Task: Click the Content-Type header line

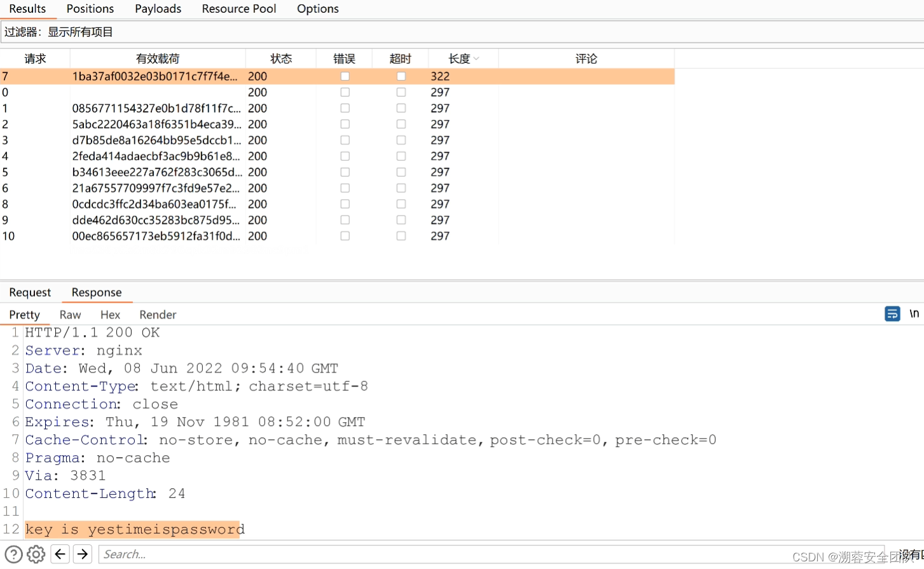Action: pos(197,386)
